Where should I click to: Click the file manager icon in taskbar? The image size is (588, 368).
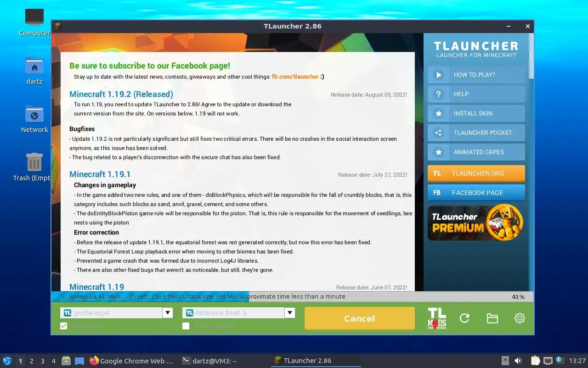(66, 361)
